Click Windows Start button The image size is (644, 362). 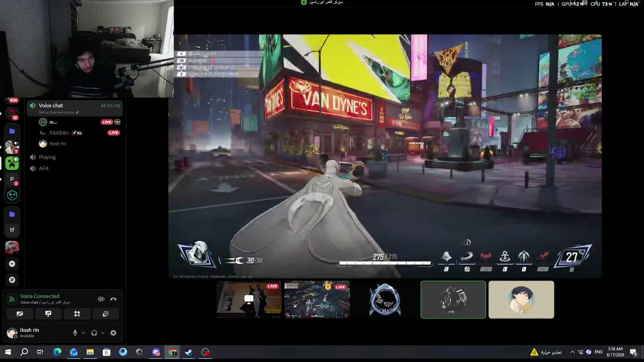[8, 352]
